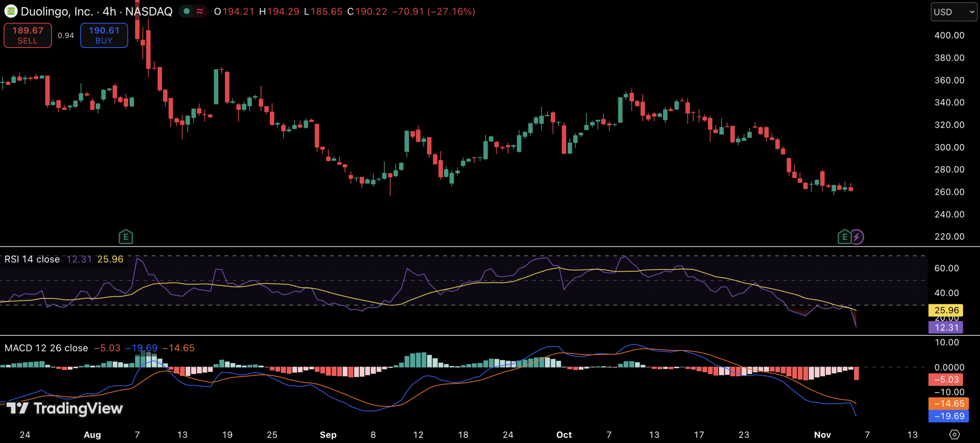Open chart settings gear icon
Image resolution: width=980 pixels, height=443 pixels.
point(954,434)
